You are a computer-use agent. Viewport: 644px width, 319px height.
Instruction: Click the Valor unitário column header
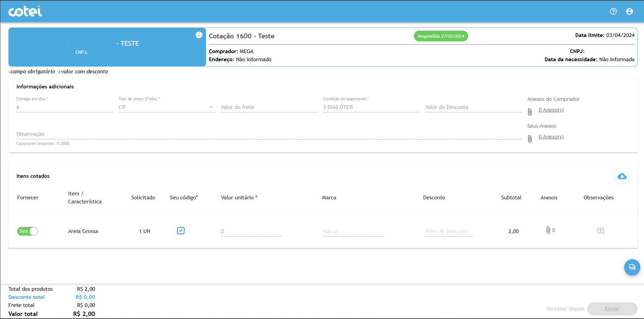tap(239, 198)
